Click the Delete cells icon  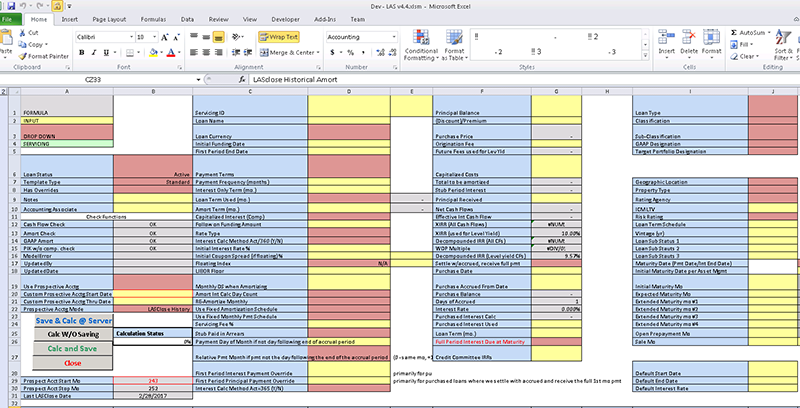click(689, 42)
